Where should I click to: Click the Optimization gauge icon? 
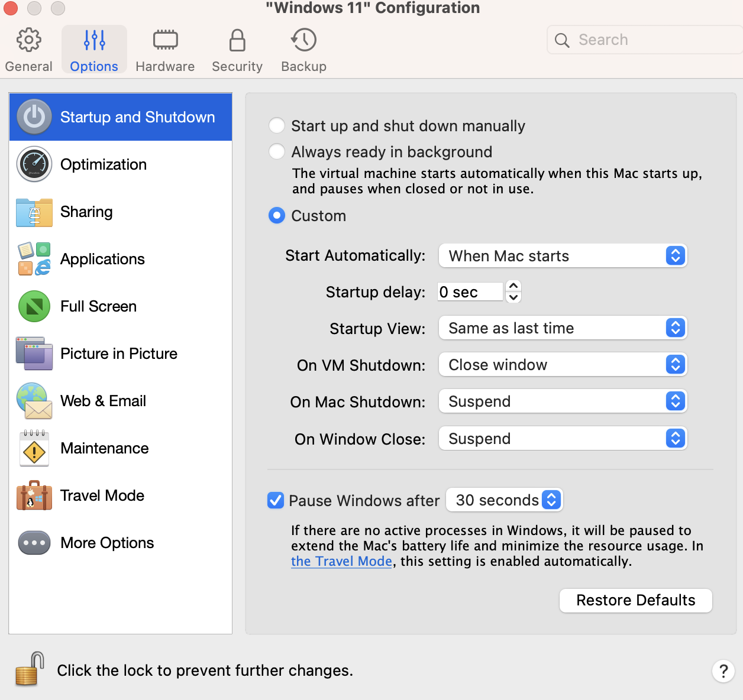34,164
